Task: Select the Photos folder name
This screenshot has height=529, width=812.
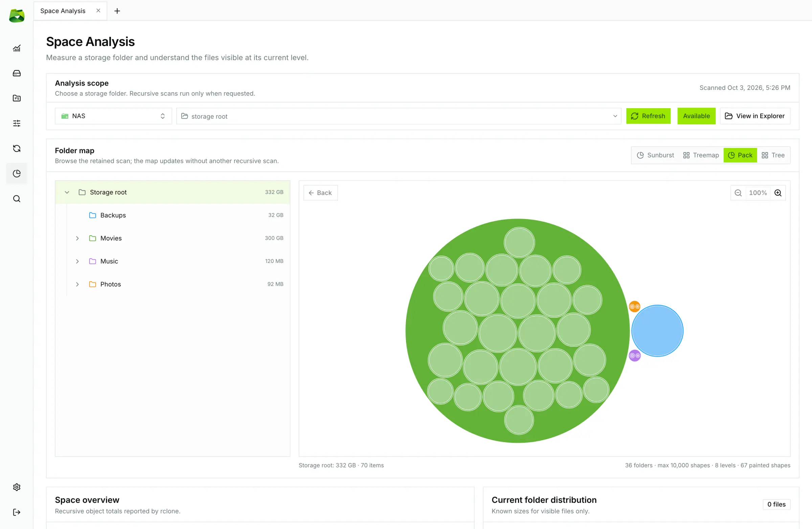Action: tap(111, 284)
